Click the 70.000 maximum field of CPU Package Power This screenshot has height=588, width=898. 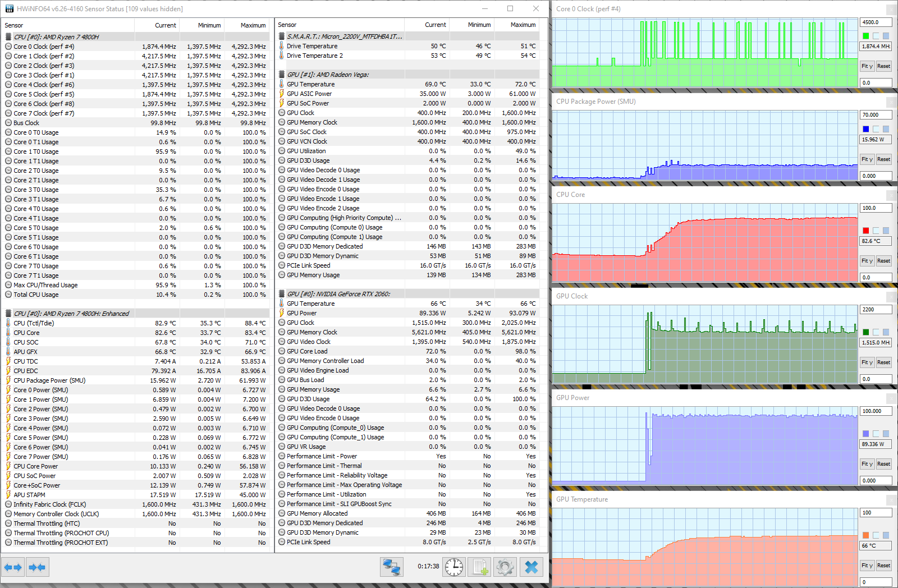pyautogui.click(x=876, y=115)
